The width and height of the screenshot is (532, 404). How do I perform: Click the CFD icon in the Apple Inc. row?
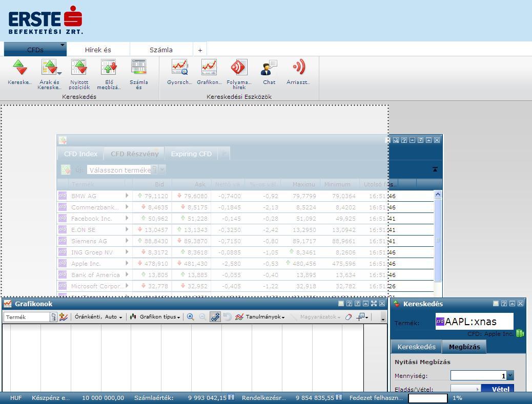[63, 263]
